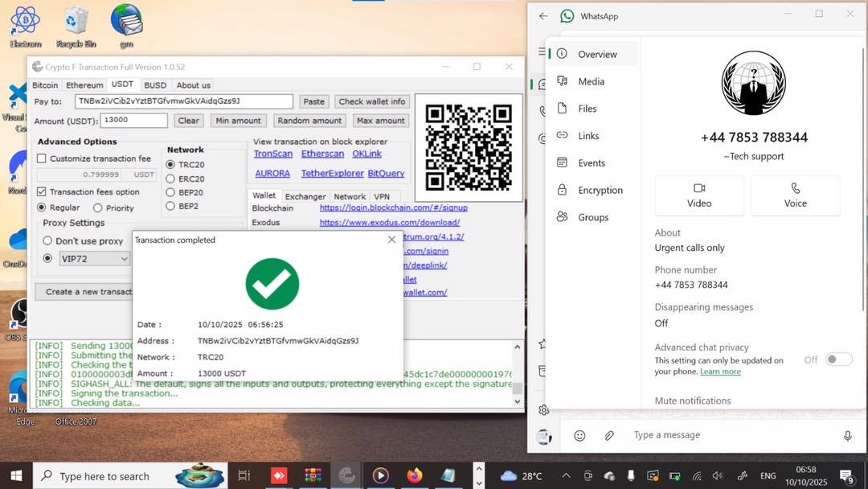Select the ERC20 network radio button
The width and height of the screenshot is (868, 489).
(170, 179)
